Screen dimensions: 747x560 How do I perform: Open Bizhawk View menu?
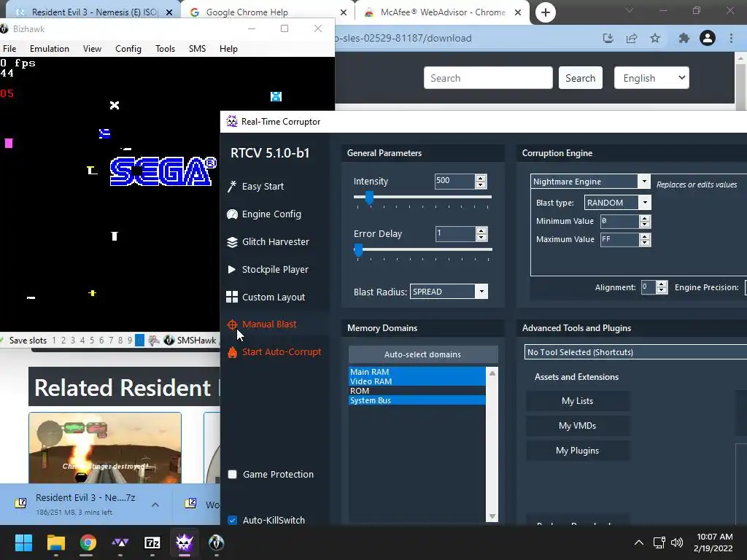coord(92,49)
